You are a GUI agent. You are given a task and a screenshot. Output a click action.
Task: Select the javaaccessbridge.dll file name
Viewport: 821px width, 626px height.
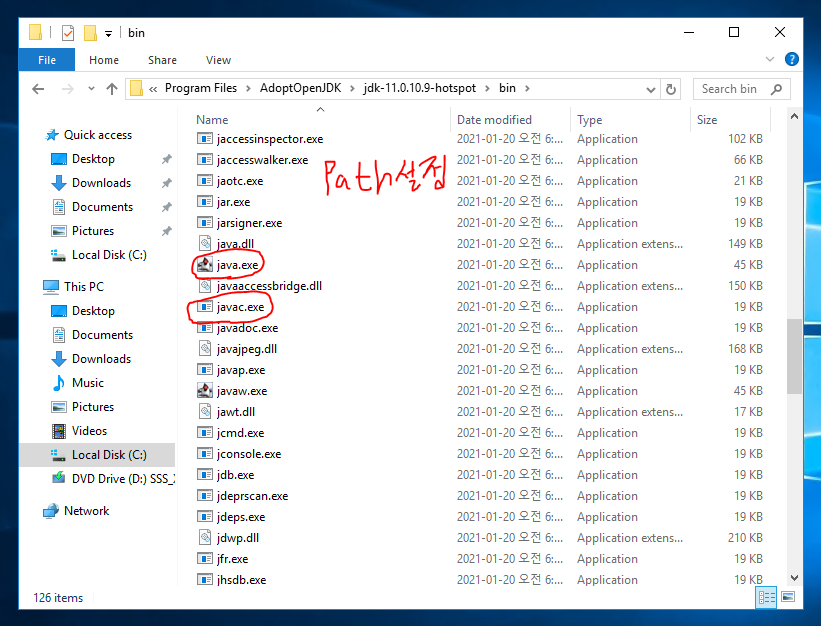pos(269,286)
